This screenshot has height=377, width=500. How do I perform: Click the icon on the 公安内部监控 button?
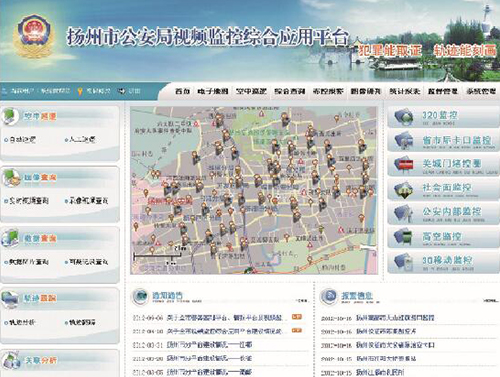[404, 213]
